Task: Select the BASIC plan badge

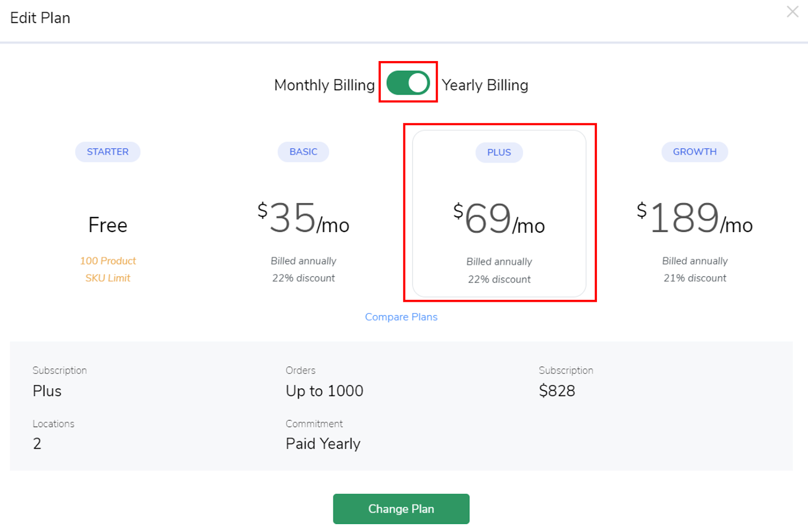Action: tap(304, 152)
